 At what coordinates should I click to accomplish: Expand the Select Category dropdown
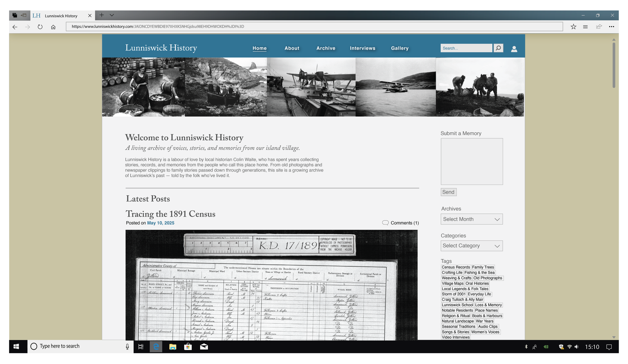(472, 246)
